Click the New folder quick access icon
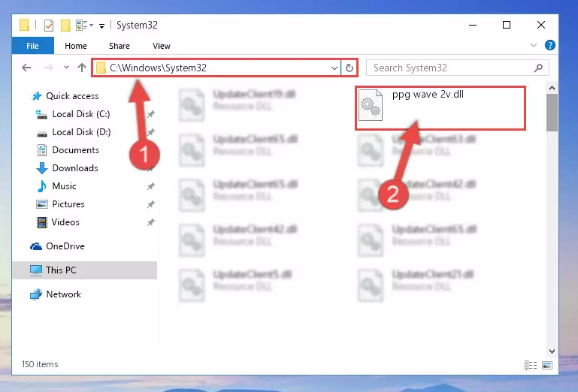This screenshot has width=578, height=392. tap(65, 25)
